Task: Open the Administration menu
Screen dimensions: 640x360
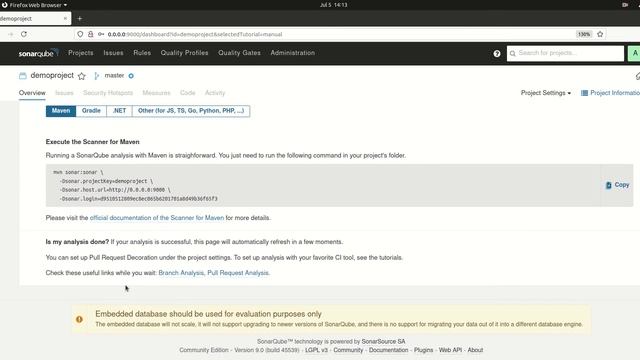Action: point(293,53)
